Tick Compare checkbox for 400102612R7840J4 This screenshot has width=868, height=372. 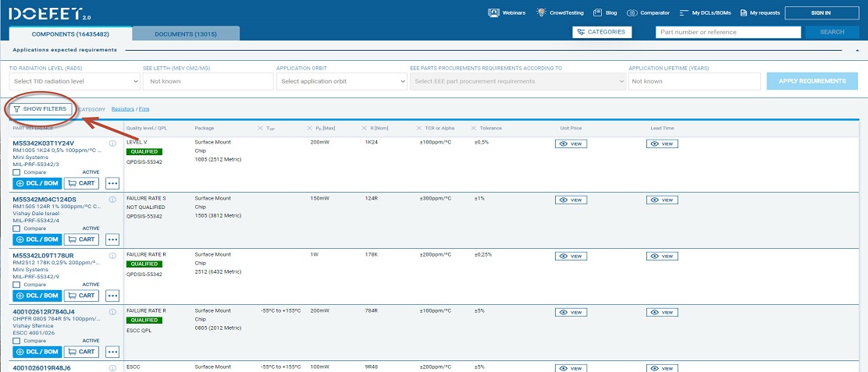(x=16, y=341)
